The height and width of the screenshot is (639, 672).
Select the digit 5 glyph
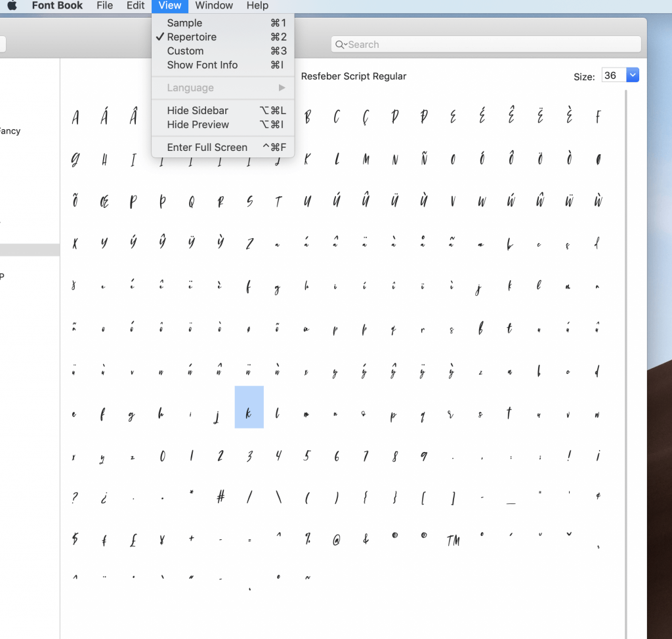[x=307, y=455]
